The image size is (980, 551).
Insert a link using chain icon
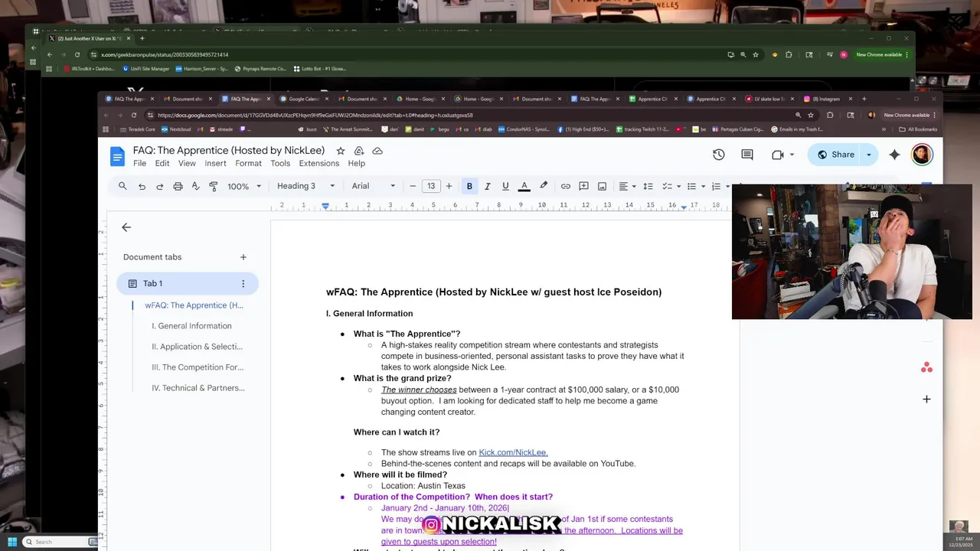565,186
